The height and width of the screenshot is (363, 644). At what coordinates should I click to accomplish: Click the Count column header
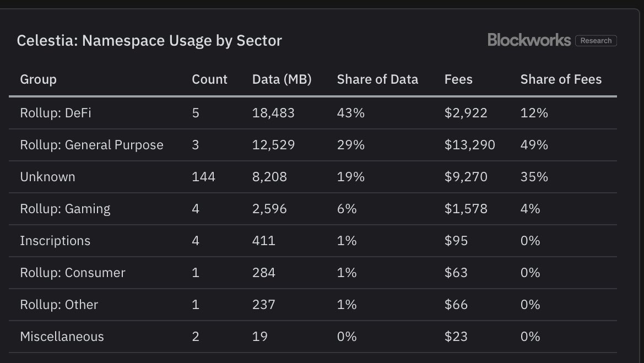click(209, 79)
